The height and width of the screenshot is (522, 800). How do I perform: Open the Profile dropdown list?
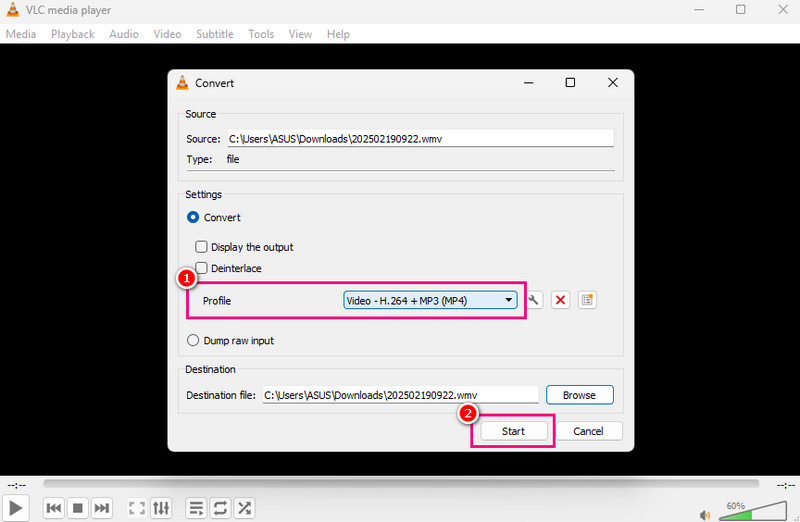coord(430,301)
